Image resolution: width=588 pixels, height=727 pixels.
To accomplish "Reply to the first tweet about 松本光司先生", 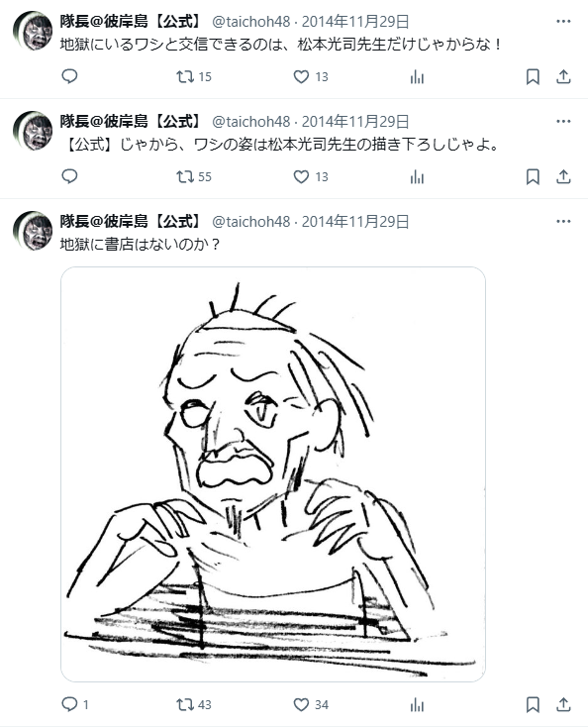I will pyautogui.click(x=69, y=76).
